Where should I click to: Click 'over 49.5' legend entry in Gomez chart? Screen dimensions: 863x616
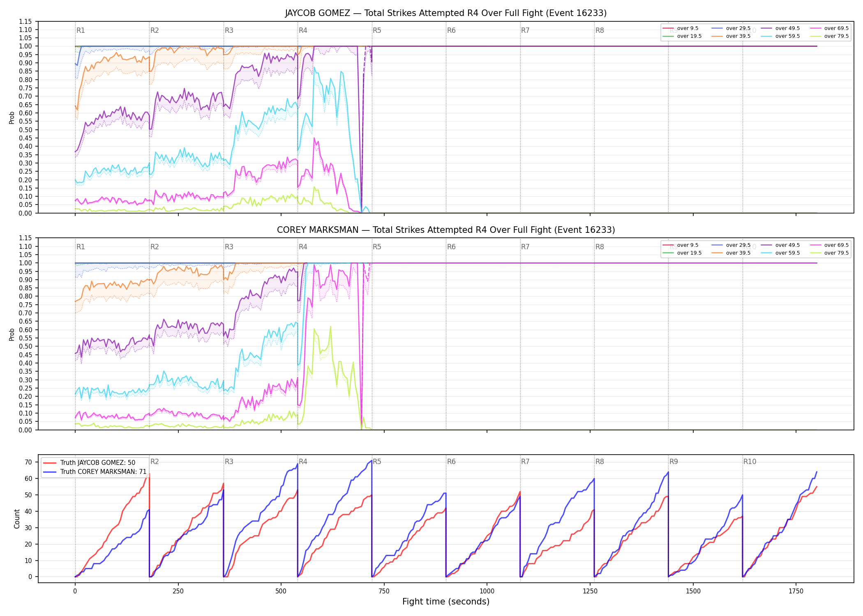coord(780,28)
